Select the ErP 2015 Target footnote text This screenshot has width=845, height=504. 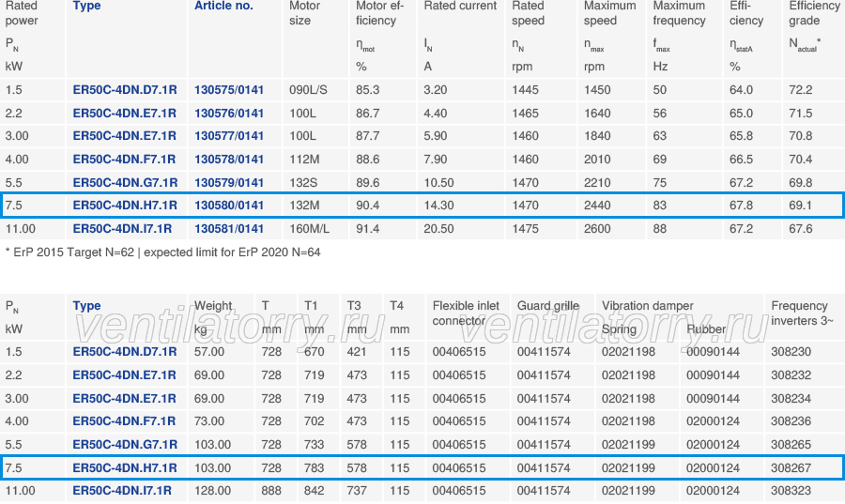coord(162,252)
